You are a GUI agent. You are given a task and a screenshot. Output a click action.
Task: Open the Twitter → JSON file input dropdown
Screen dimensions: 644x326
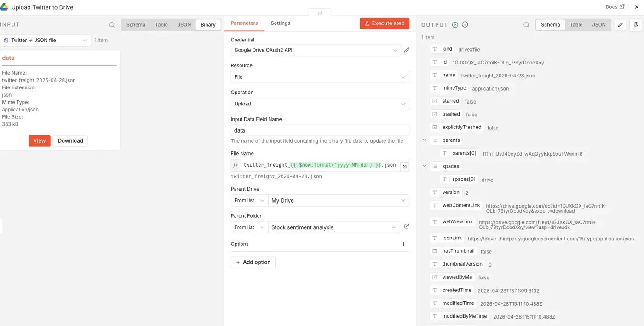46,41
